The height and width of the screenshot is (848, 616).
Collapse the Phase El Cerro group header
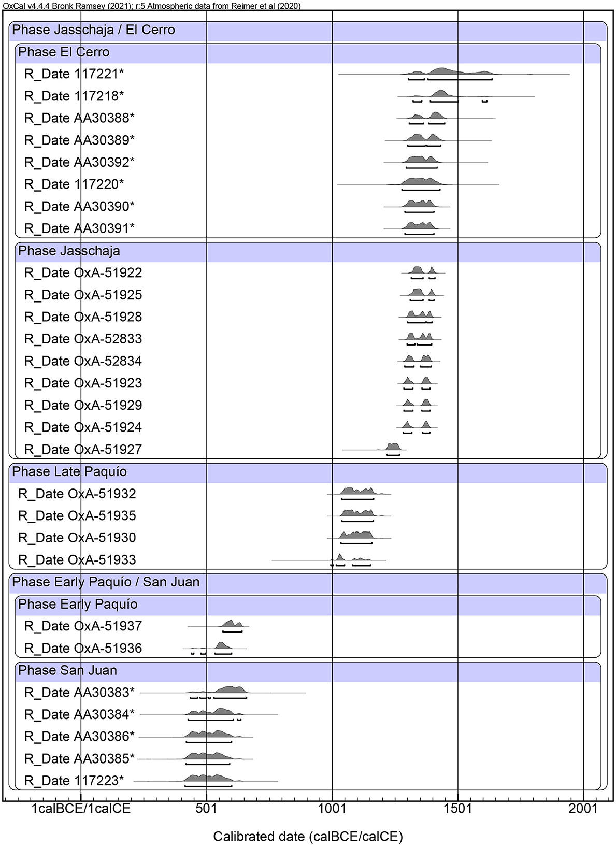pyautogui.click(x=64, y=52)
